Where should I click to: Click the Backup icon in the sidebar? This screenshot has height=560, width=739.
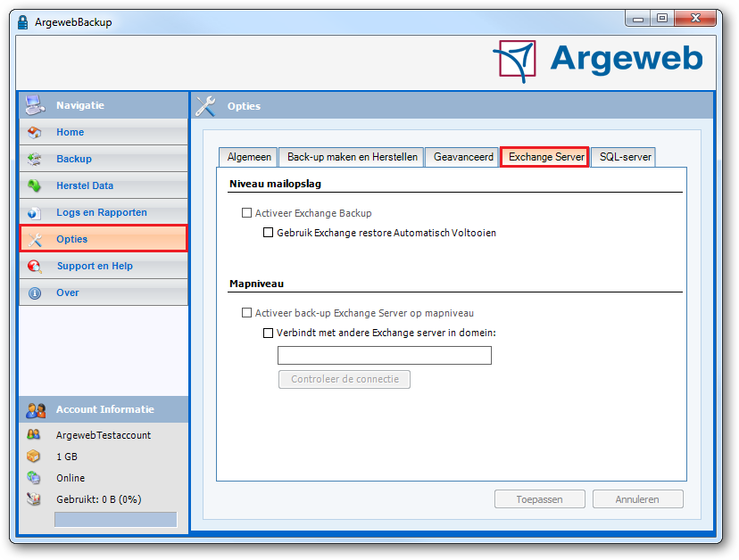[35, 160]
